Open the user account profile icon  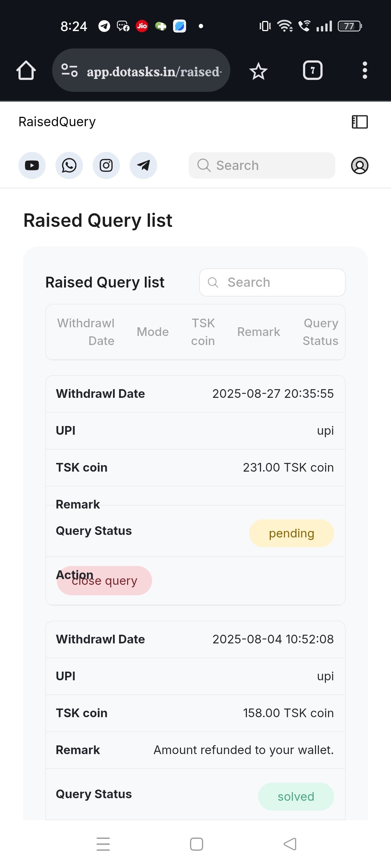(x=360, y=166)
